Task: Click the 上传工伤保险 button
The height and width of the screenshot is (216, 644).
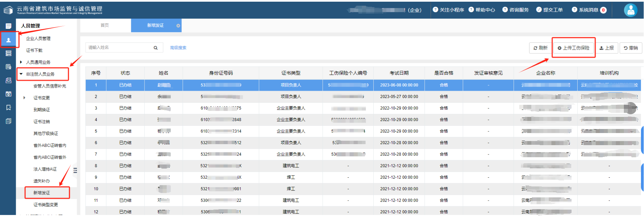Action: 574,48
